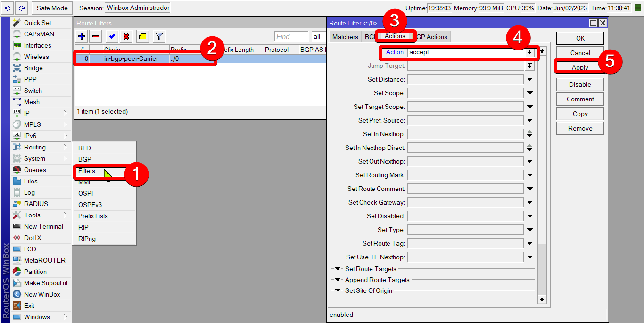Click the Find search field
Viewport: 644px width, 323px height.
point(291,37)
